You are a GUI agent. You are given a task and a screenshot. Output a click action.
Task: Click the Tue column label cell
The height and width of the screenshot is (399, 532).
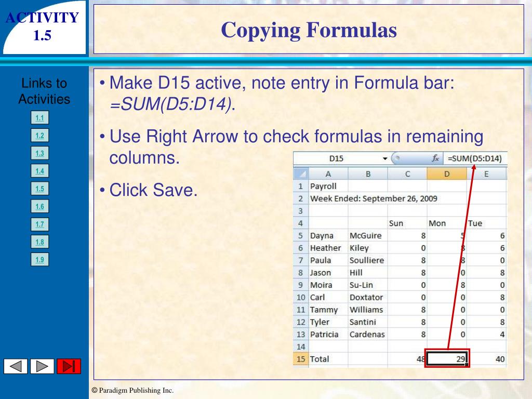tap(486, 223)
